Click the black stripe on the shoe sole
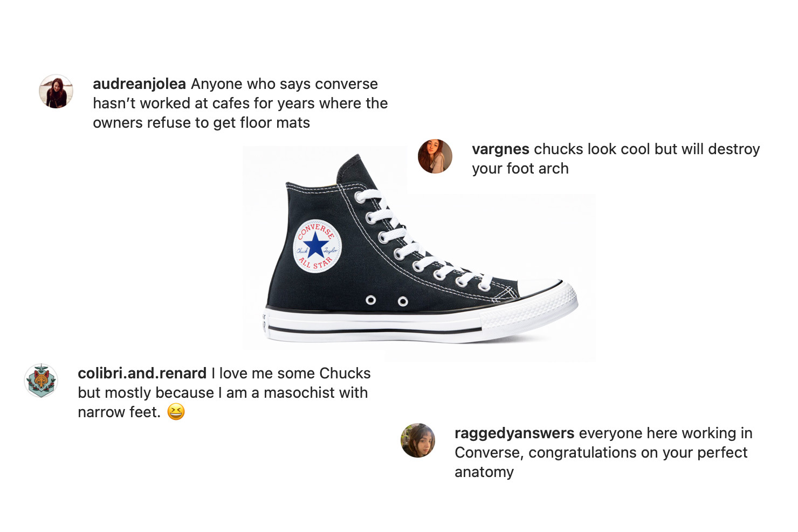This screenshot has width=798, height=532. pyautogui.click(x=375, y=329)
